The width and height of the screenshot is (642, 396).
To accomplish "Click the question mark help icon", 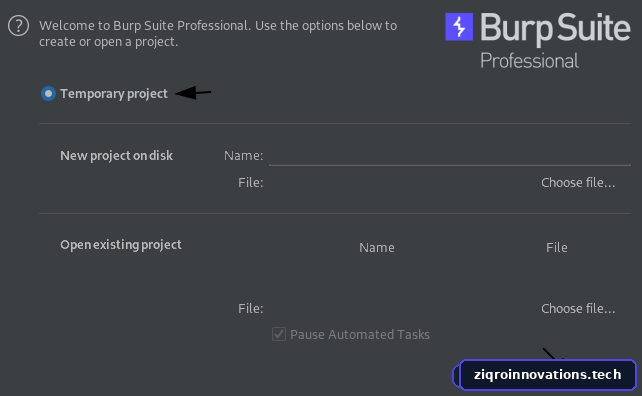I will (x=18, y=26).
